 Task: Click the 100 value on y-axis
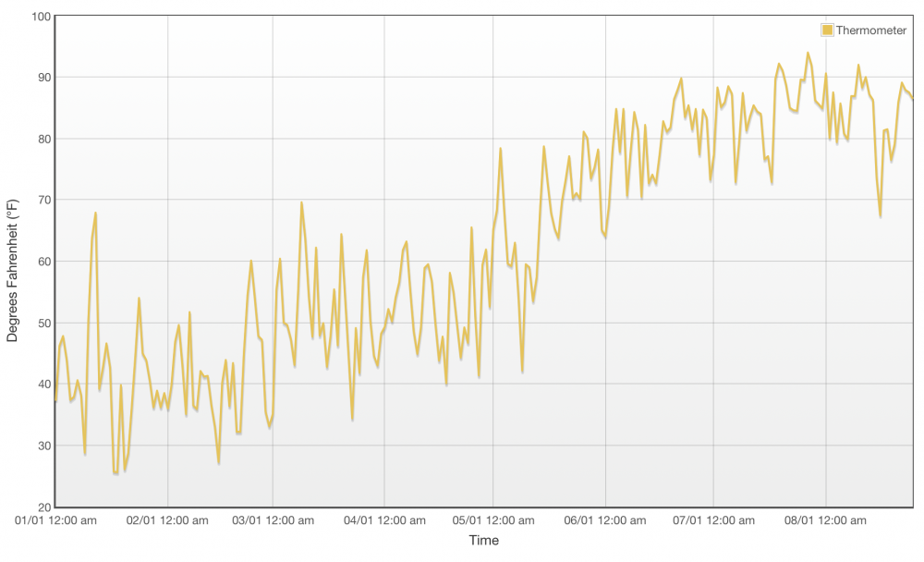pyautogui.click(x=42, y=17)
